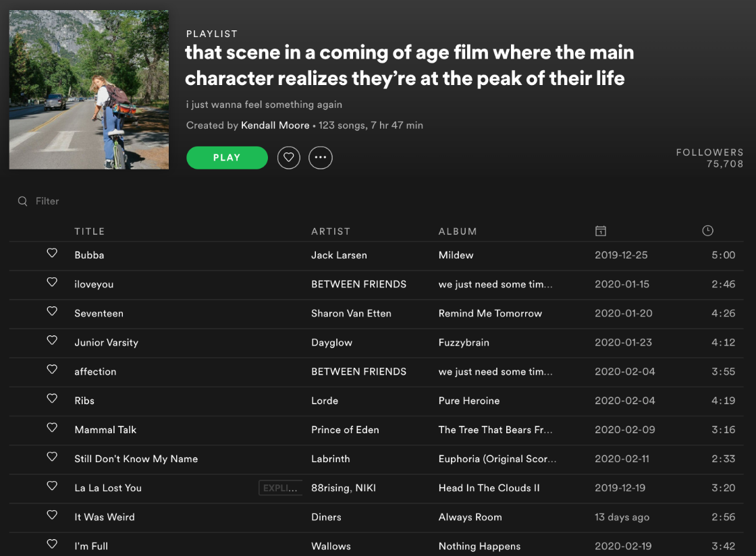Image resolution: width=756 pixels, height=556 pixels.
Task: Go to artist Dayglow
Action: (331, 343)
